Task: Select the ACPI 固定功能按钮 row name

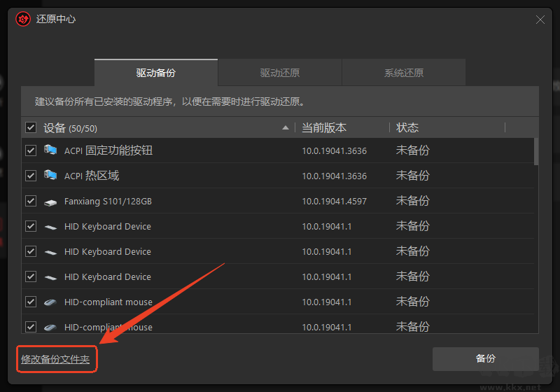Action: [108, 150]
